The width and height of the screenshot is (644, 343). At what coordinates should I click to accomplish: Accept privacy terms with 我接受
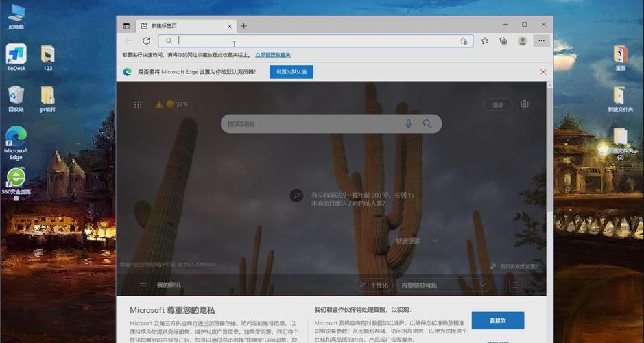point(498,320)
